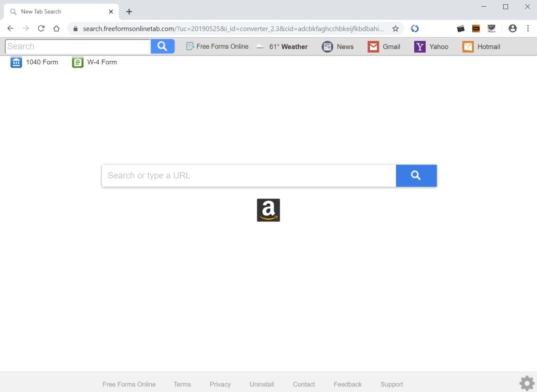Open the Chrome three-dot menu
Viewport: 537px width, 392px height.
click(x=528, y=28)
